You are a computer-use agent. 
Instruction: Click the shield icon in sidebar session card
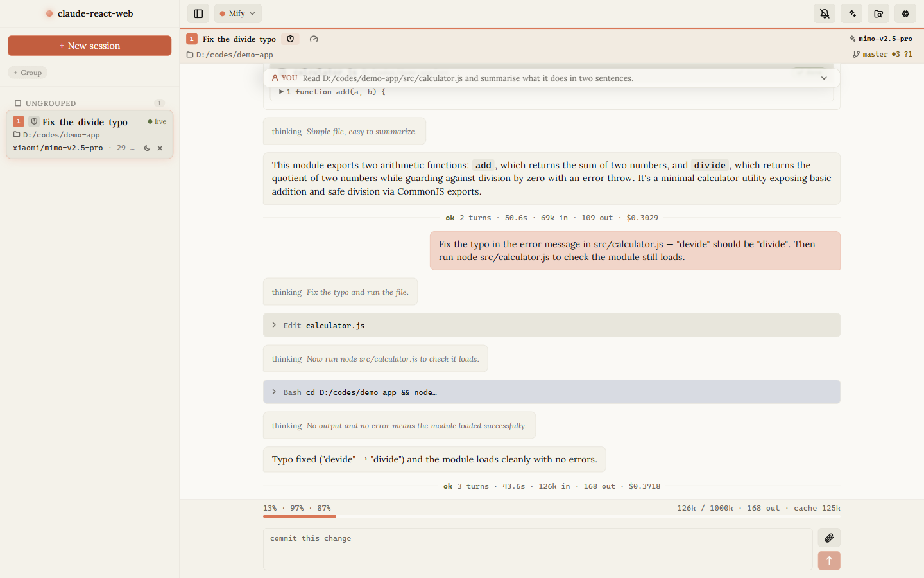pos(34,121)
